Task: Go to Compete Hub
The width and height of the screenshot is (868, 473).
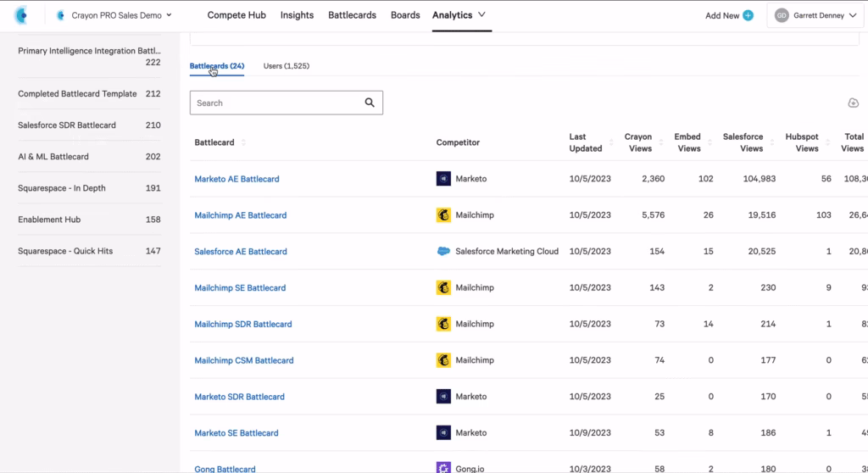Action: 237,15
